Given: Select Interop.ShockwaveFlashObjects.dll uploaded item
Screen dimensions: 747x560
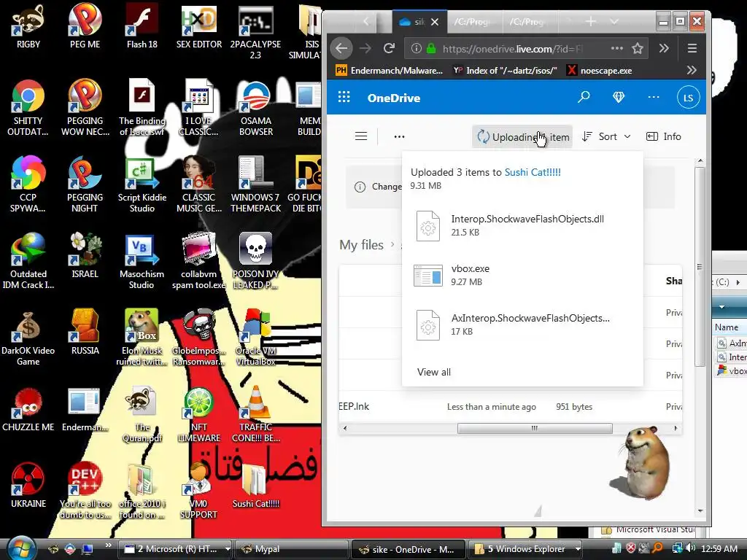Looking at the screenshot, I should coord(522,226).
